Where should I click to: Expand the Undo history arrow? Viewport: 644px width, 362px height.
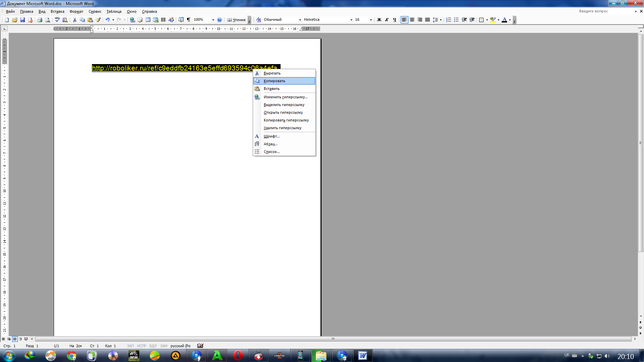coord(113,20)
